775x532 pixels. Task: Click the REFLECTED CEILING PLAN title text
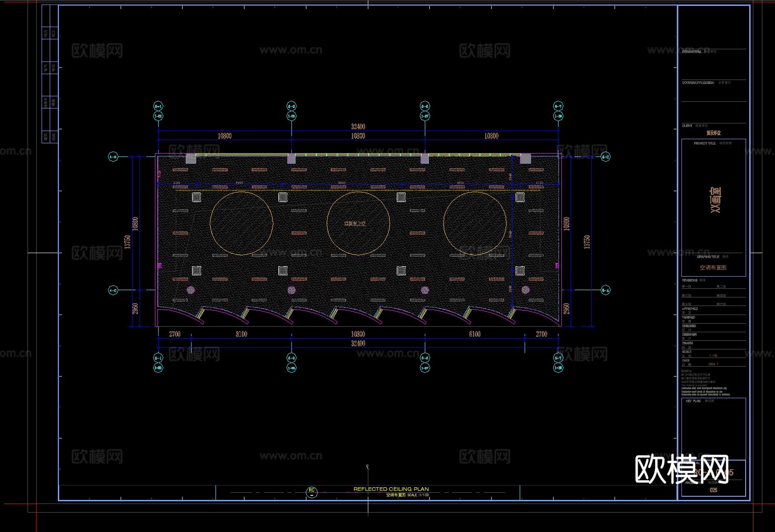(x=391, y=489)
